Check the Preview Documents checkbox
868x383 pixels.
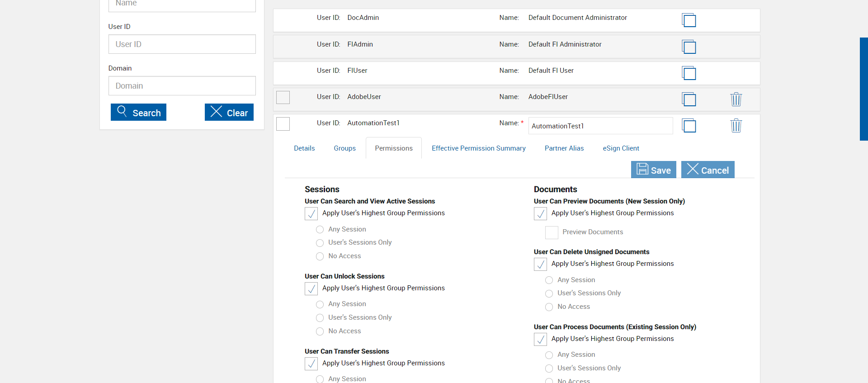[552, 232]
